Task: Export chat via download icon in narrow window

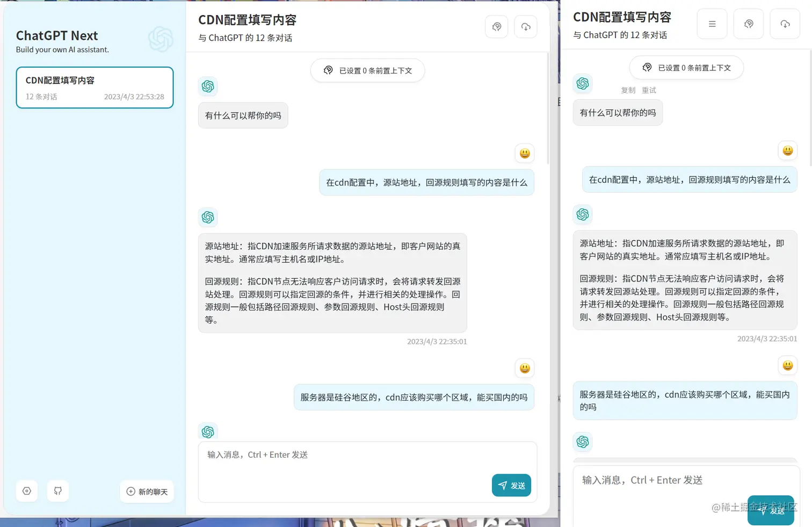Action: coord(785,24)
